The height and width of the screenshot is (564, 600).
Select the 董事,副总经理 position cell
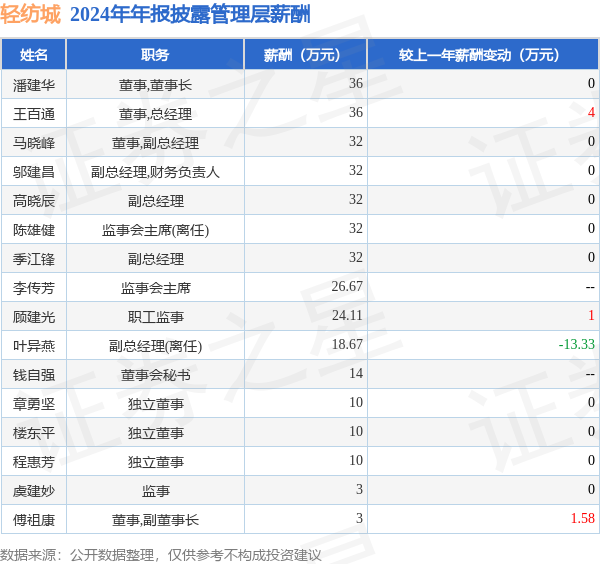tap(155, 143)
